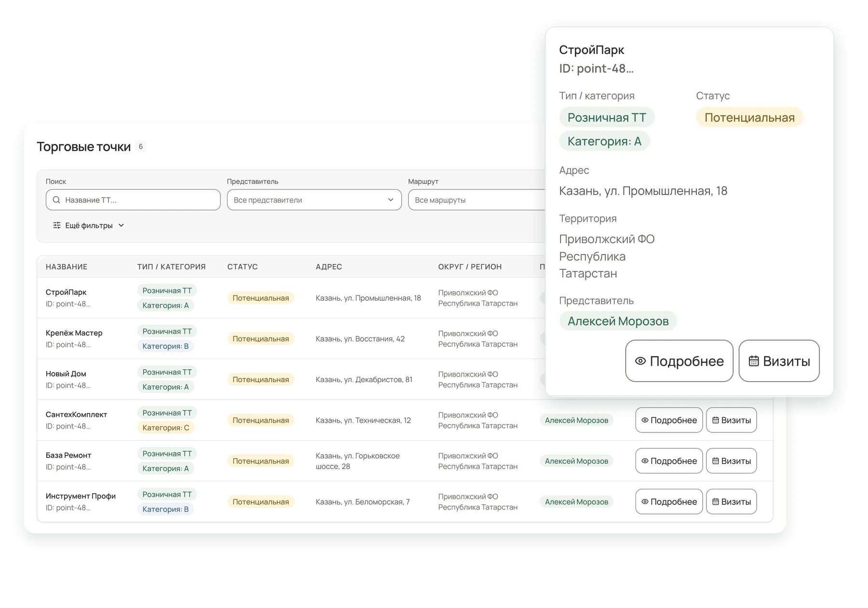
Task: Select the Новый Дом row name
Action: [66, 373]
